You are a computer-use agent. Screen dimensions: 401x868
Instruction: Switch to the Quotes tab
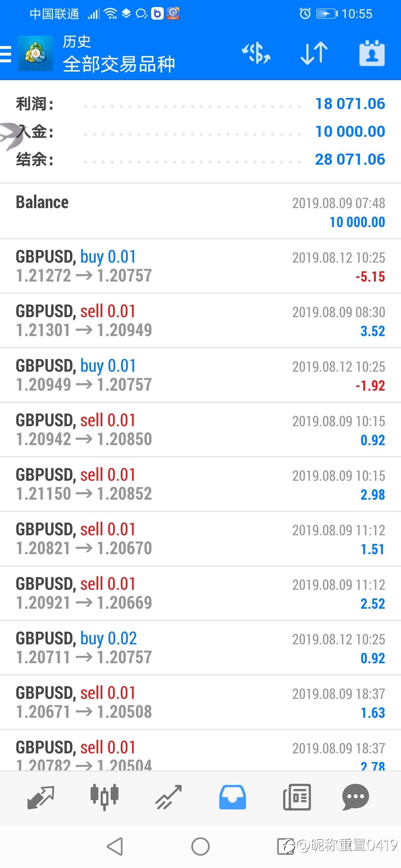click(x=41, y=797)
